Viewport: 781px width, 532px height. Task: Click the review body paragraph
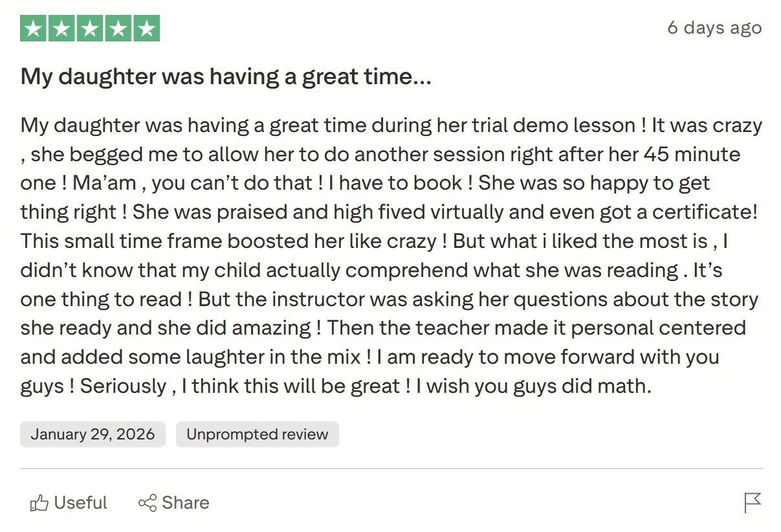click(x=388, y=255)
